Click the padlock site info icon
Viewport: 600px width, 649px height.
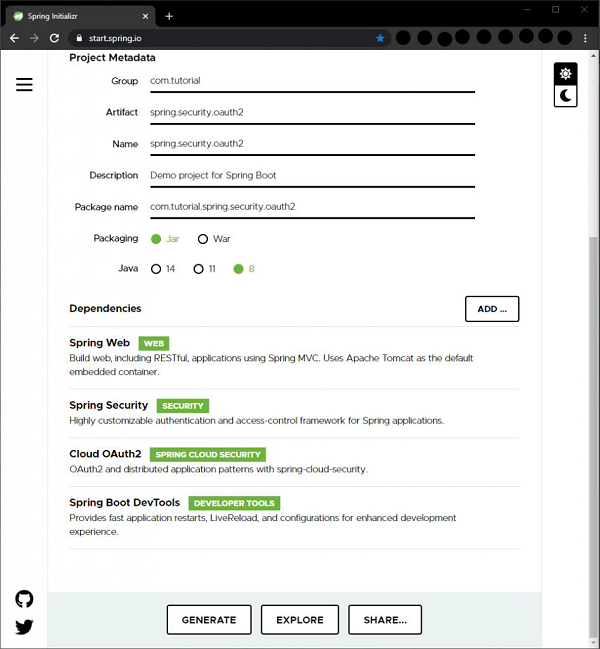pyautogui.click(x=79, y=38)
